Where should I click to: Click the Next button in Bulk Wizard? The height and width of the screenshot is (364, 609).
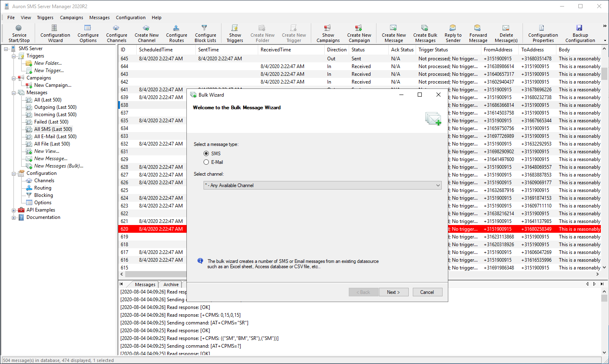coord(393,292)
